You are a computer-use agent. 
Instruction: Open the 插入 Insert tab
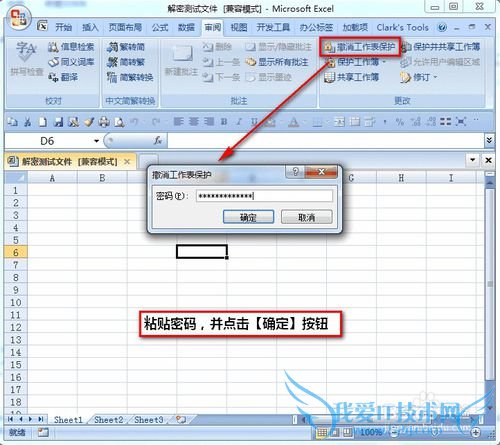pos(90,27)
